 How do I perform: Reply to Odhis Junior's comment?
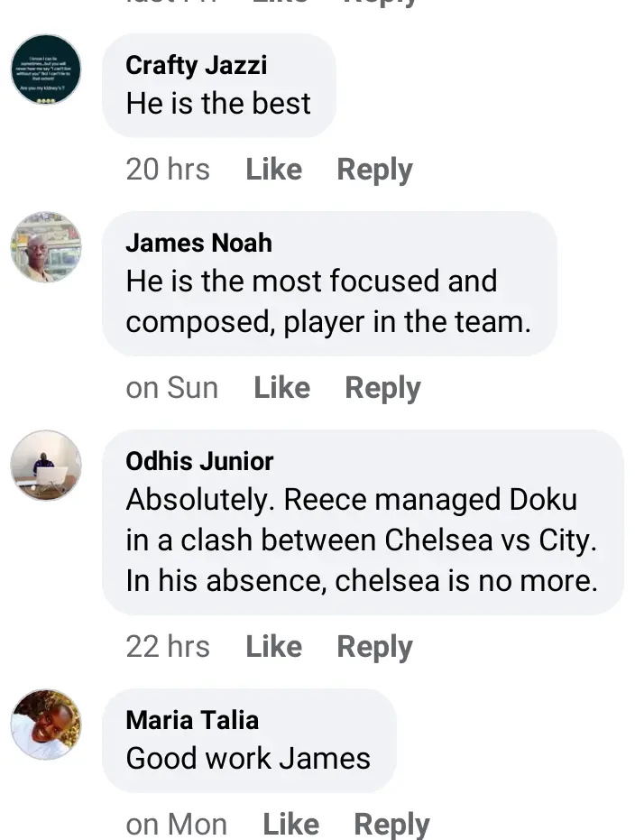point(374,647)
